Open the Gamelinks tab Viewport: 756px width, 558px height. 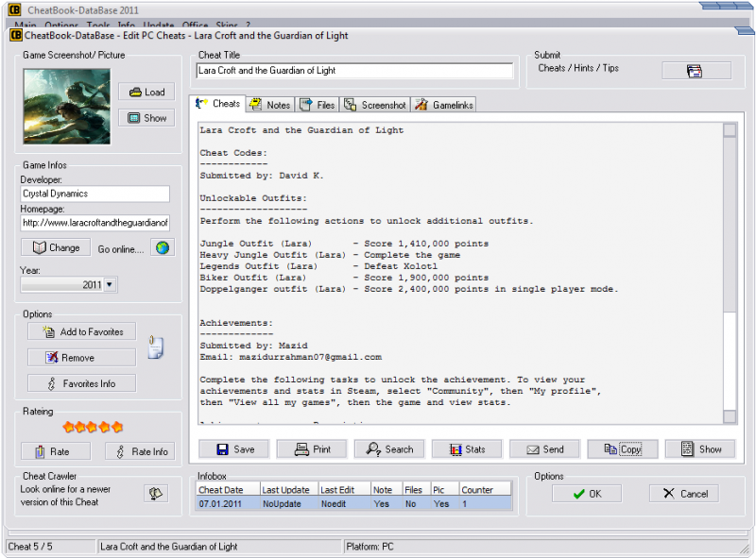click(x=444, y=105)
